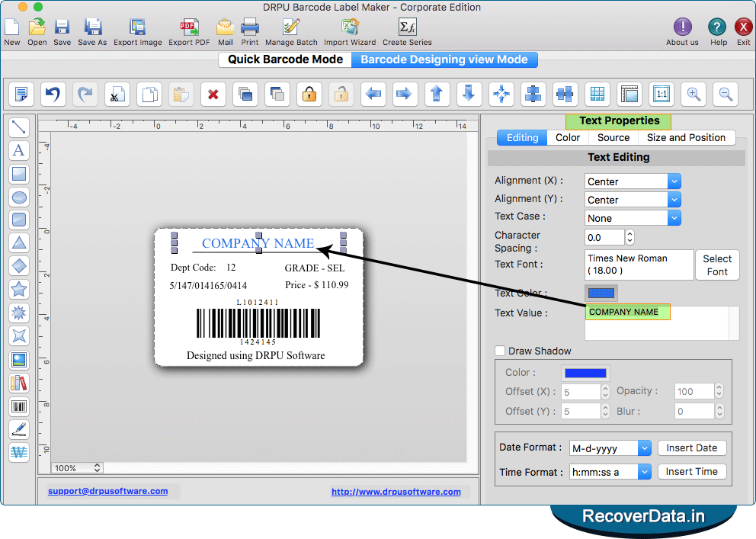Open the Editing tab
This screenshot has width=756, height=539.
(522, 137)
